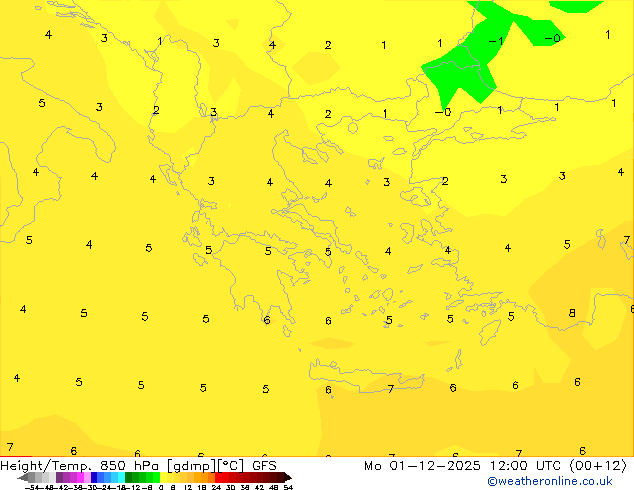This screenshot has height=490, width=634.
Task: Click the 'Mo' weekday label
Action: tap(372, 466)
